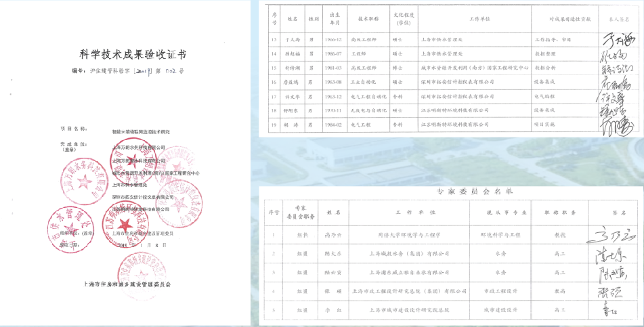Viewport: 644px width, 327px height.
Task: Select project name 智能水喷物联网监控技术研究
Action: pyautogui.click(x=141, y=131)
